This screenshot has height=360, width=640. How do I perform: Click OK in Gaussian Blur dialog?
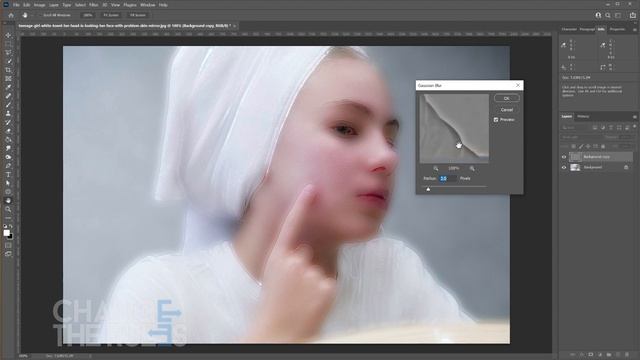pyautogui.click(x=507, y=98)
